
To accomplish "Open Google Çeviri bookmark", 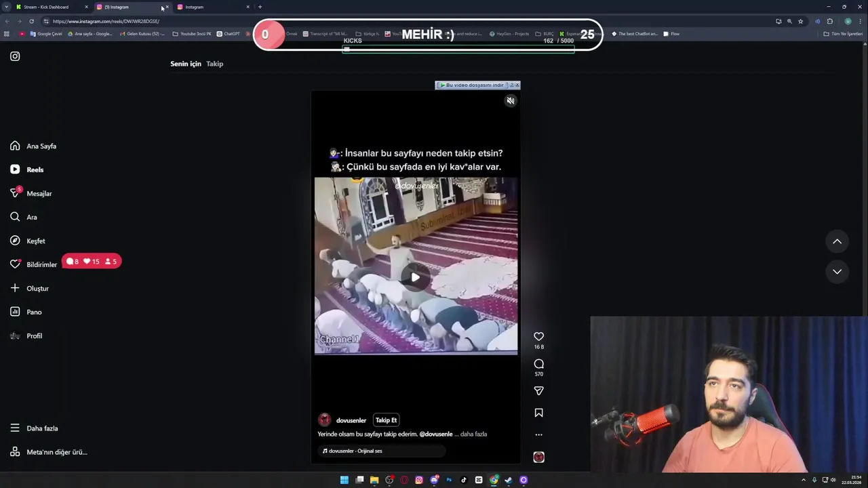I will click(46, 34).
